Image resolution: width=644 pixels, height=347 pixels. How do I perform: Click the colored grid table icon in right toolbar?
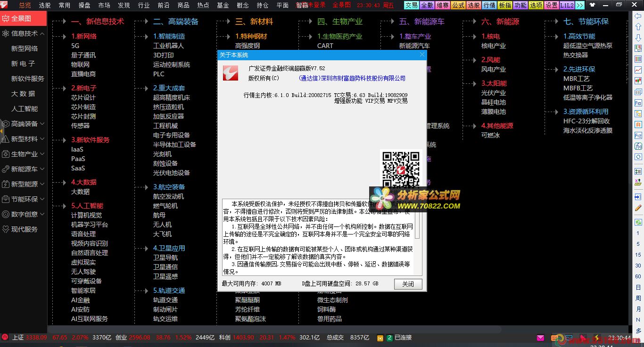(638, 59)
